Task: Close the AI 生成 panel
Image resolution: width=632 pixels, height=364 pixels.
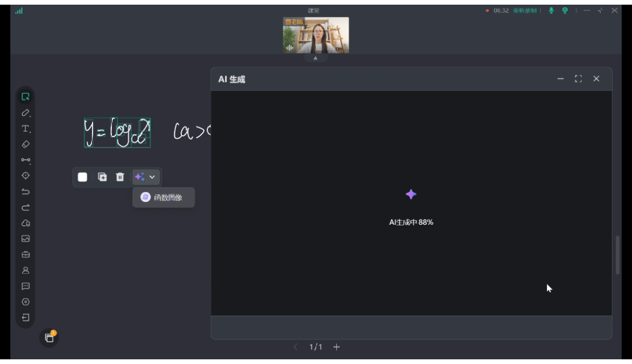Action: pyautogui.click(x=596, y=79)
